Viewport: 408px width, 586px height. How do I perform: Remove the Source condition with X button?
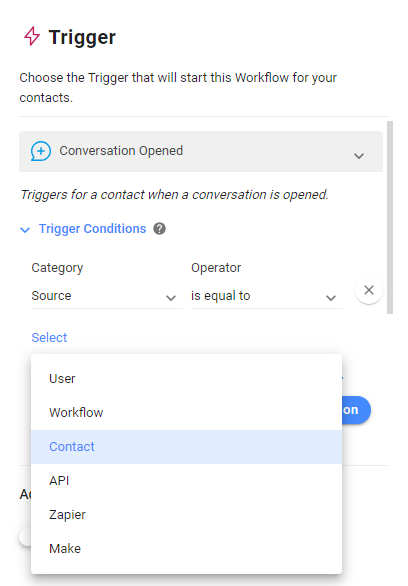(369, 290)
